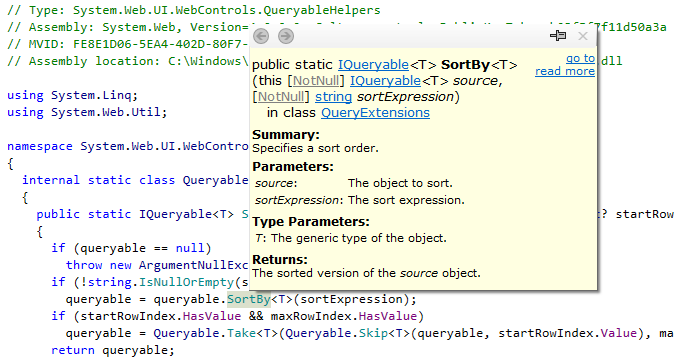Screen dimensions: 676x364
Task: Click the highlighted SortBy call in code
Action: [x=249, y=299]
